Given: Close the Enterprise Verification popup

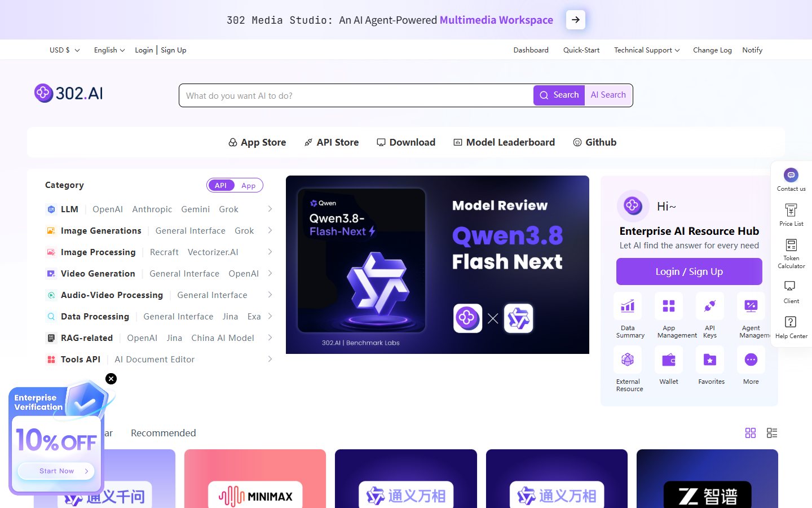Looking at the screenshot, I should point(111,379).
